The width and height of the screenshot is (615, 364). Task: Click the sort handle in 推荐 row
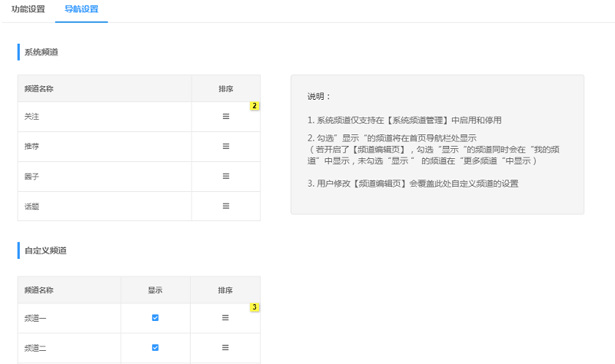point(226,146)
